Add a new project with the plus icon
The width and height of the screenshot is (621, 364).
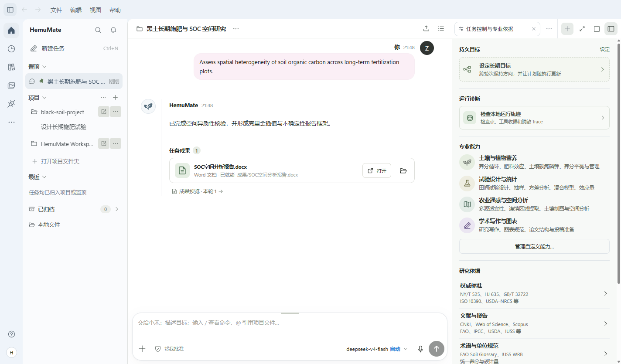coord(116,98)
